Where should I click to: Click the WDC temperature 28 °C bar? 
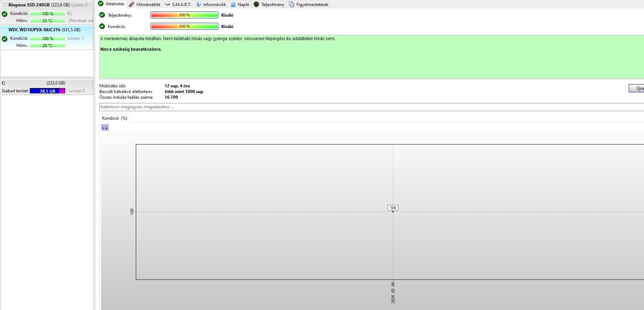[x=48, y=45]
